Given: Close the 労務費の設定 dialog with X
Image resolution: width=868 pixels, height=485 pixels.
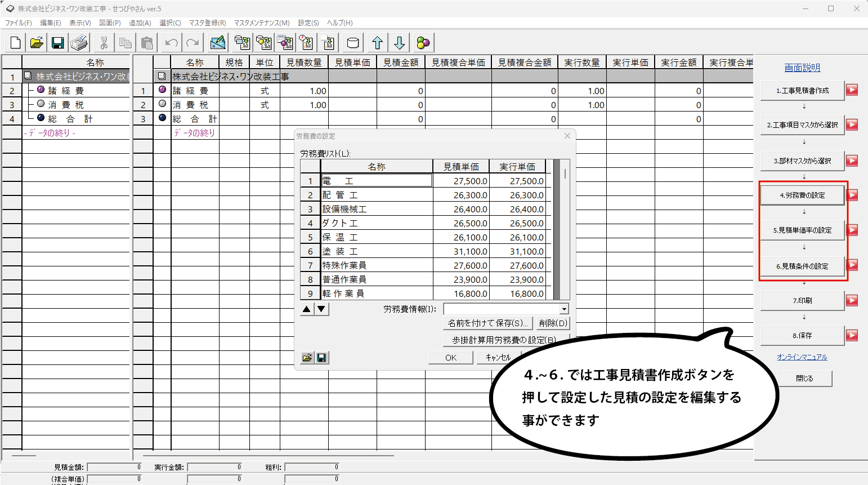Looking at the screenshot, I should click(567, 136).
